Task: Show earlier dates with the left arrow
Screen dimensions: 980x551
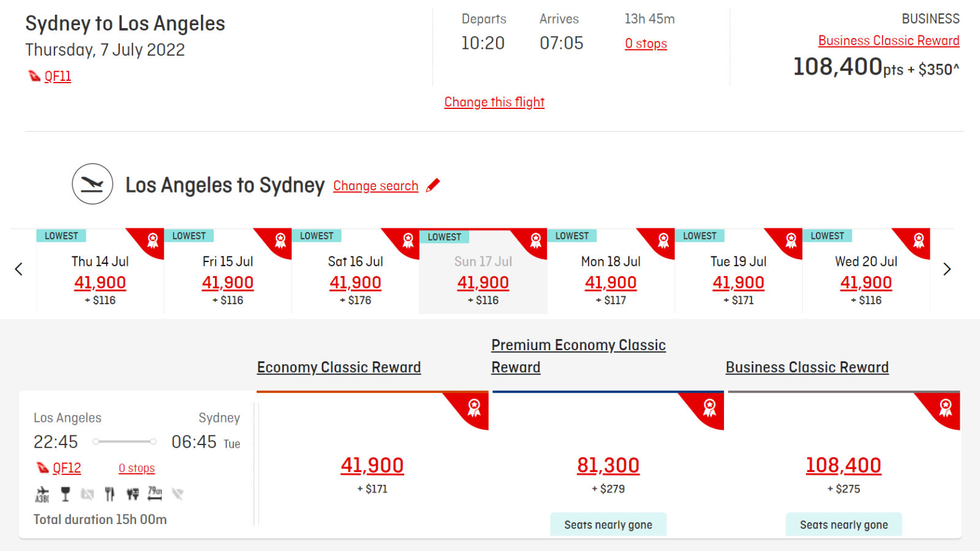Action: [x=18, y=269]
